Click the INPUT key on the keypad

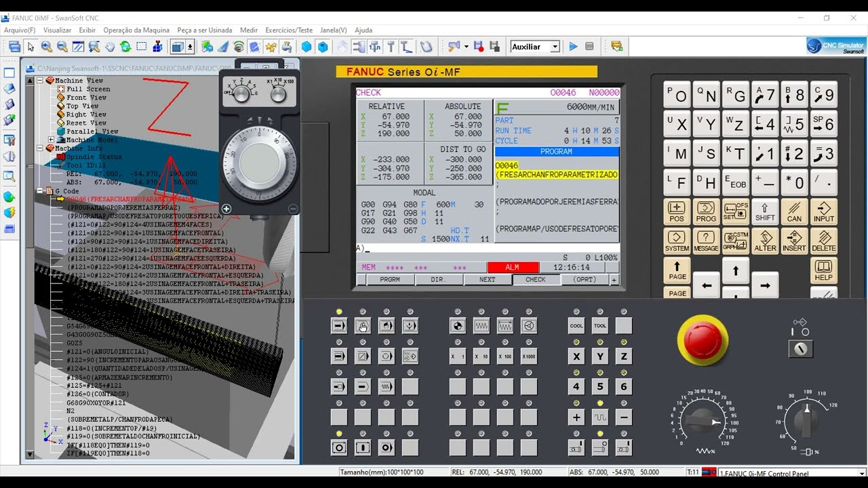(x=824, y=212)
